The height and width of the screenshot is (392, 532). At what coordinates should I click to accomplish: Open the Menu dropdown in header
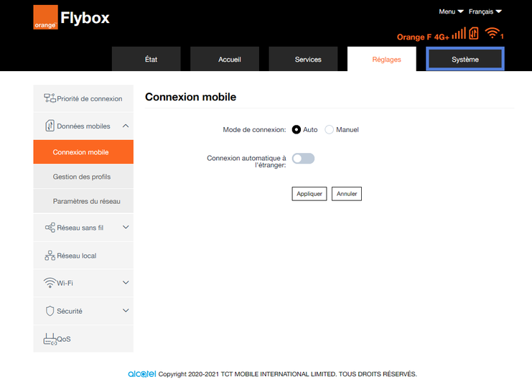pyautogui.click(x=451, y=11)
